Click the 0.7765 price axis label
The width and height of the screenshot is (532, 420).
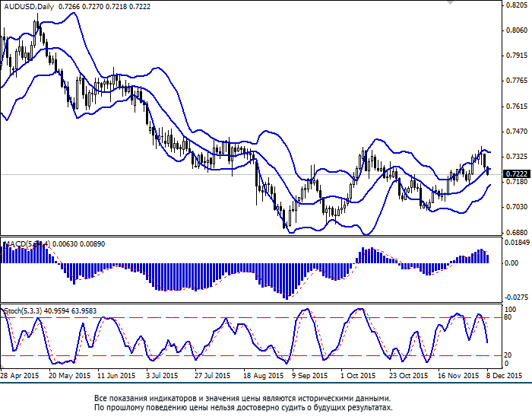[516, 81]
